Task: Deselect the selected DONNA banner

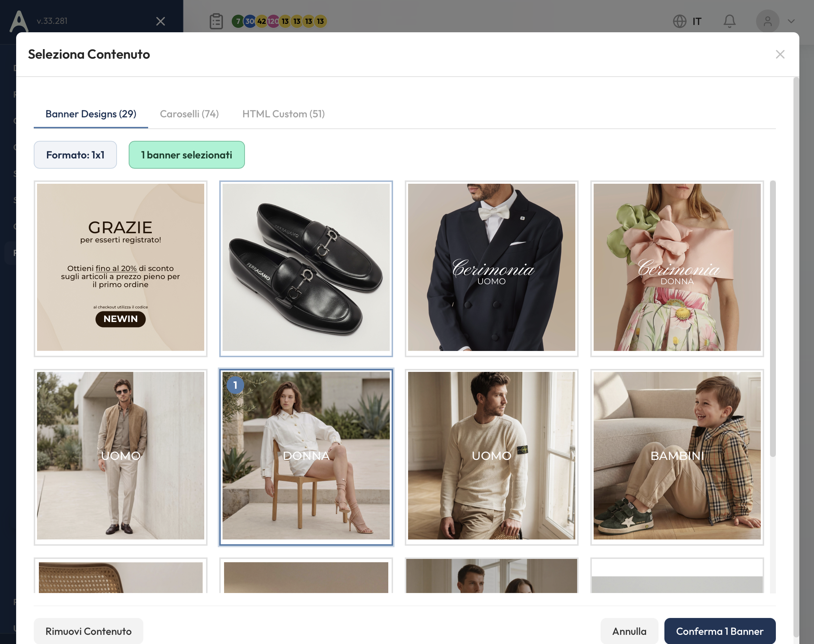Action: pos(306,457)
